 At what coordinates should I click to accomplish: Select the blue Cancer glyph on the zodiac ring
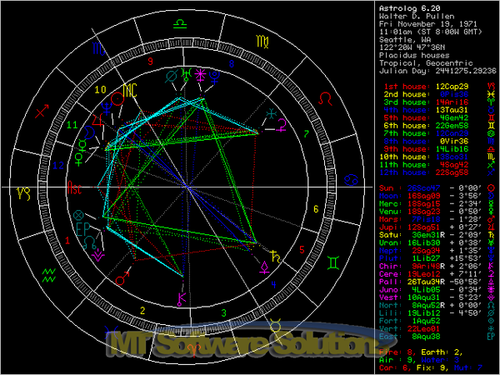coord(352,180)
